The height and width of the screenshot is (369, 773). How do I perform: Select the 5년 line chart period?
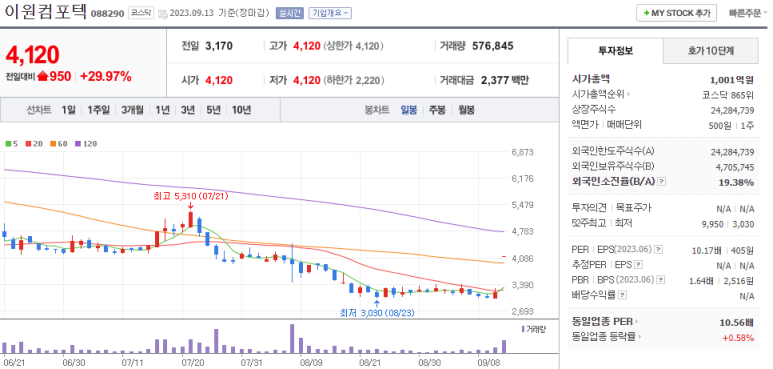coord(213,110)
